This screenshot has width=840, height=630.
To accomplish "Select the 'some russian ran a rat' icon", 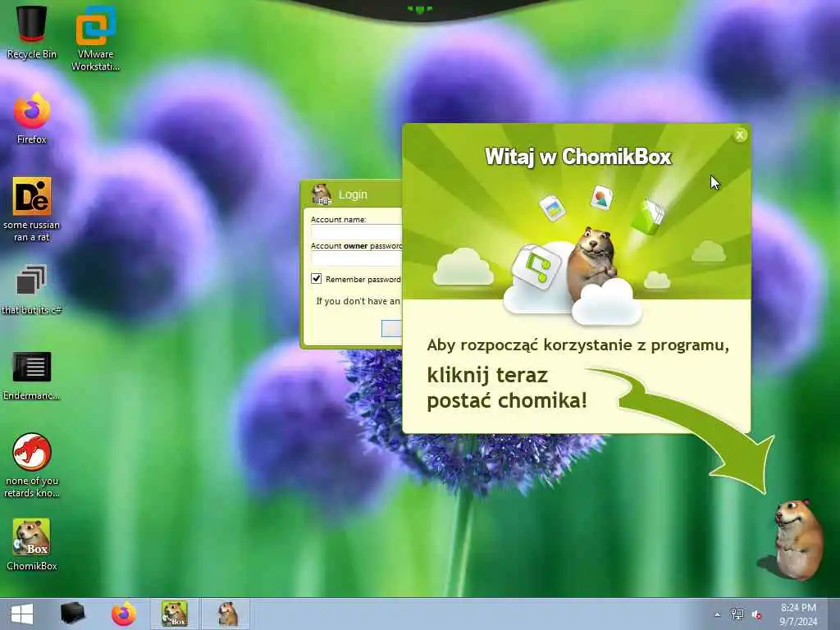I will click(x=32, y=209).
